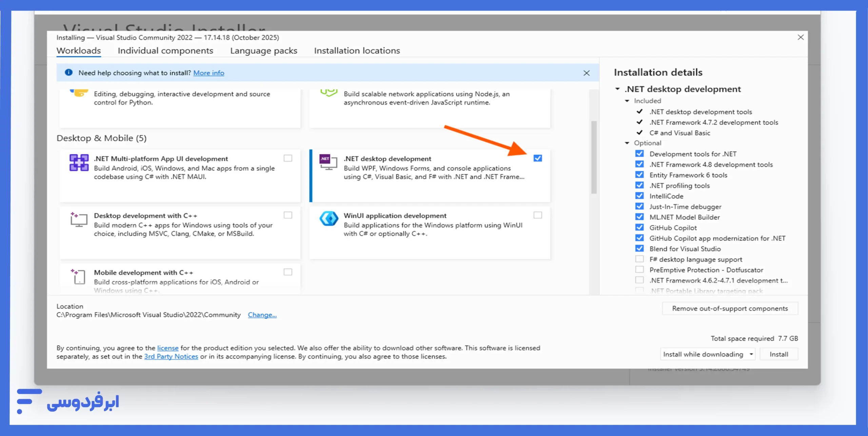Dismiss the help banner with its X
Screen dimensions: 868x436
[x=586, y=73]
